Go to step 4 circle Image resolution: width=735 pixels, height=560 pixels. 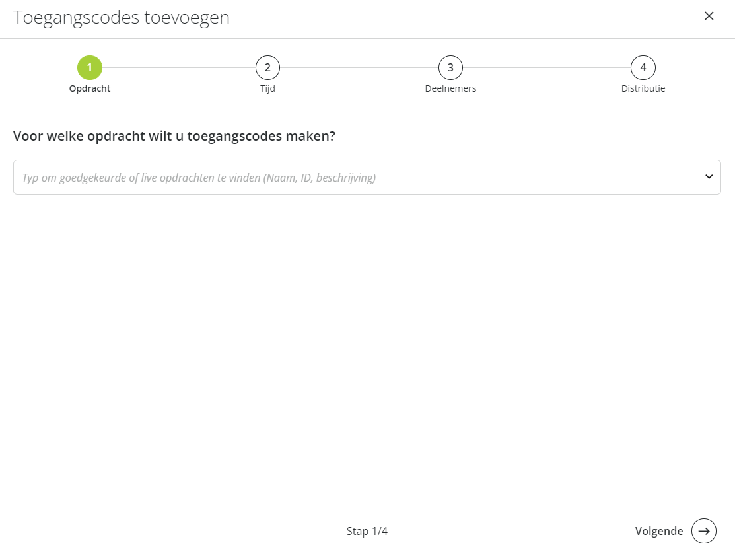point(643,67)
